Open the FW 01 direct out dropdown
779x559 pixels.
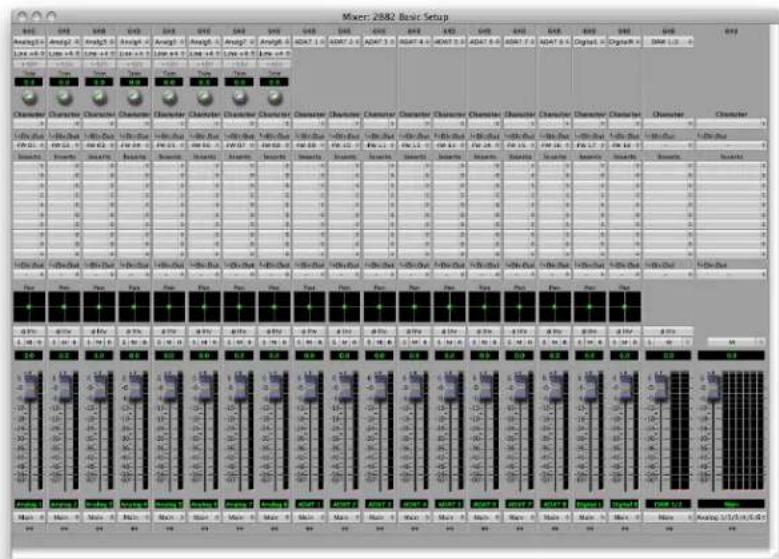[x=29, y=145]
